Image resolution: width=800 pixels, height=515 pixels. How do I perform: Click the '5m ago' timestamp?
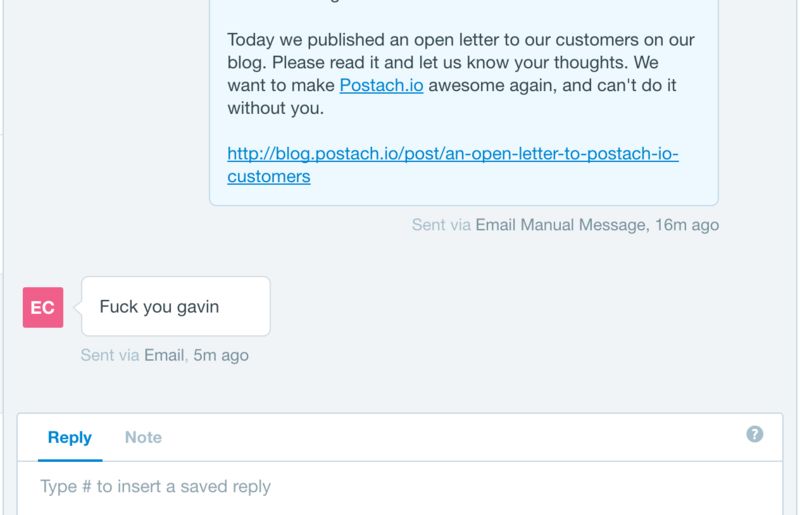tap(220, 355)
